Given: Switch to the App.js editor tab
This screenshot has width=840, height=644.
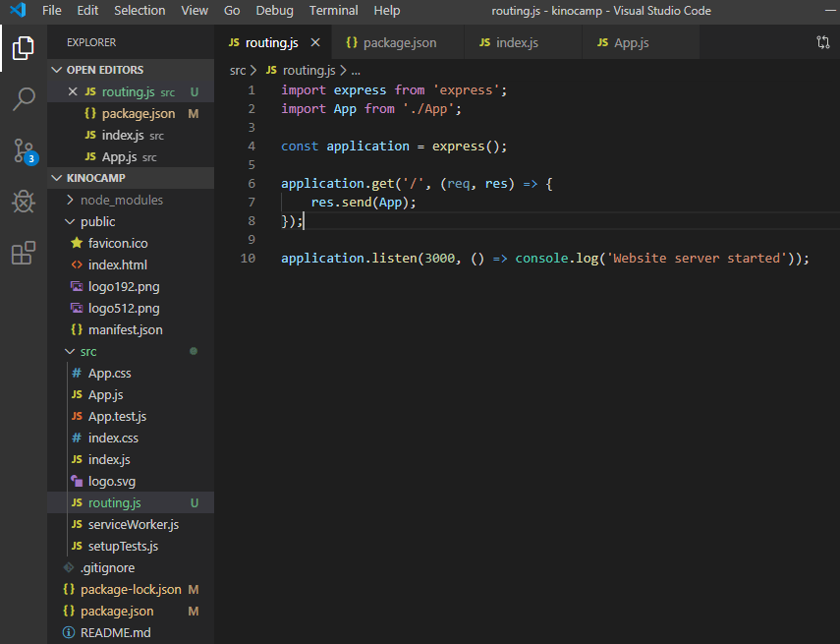Looking at the screenshot, I should click(x=631, y=43).
